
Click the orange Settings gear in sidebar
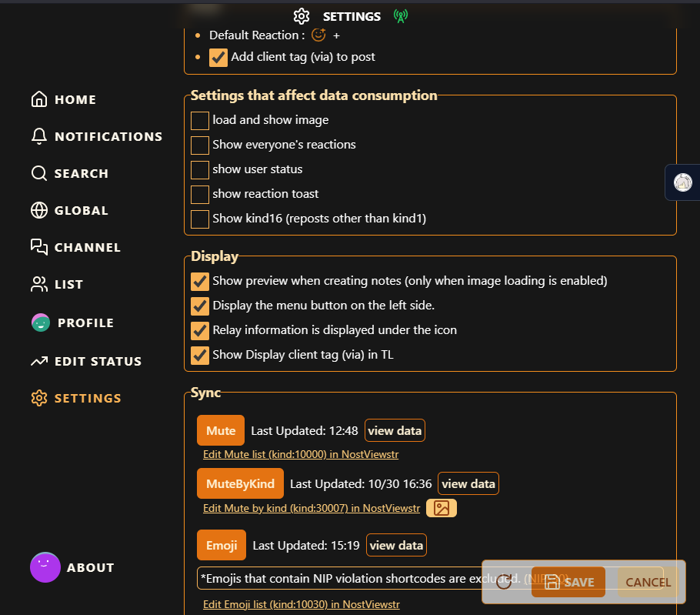38,398
